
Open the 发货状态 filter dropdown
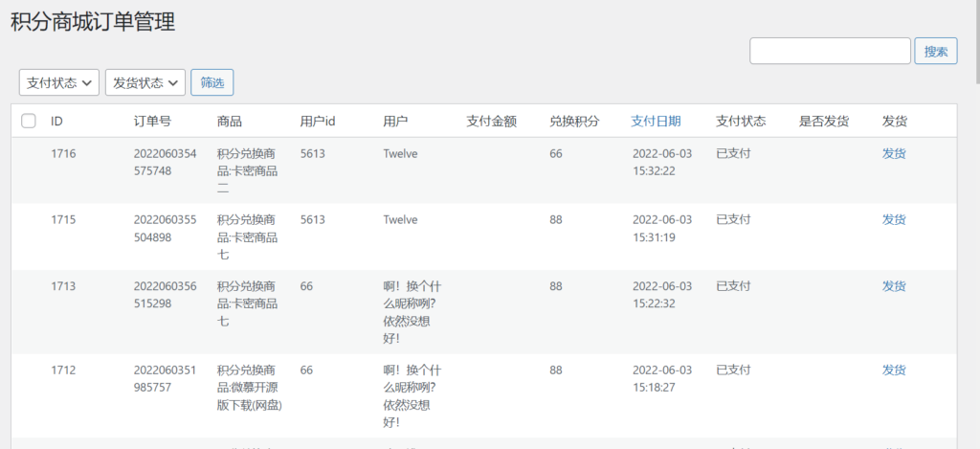[145, 82]
